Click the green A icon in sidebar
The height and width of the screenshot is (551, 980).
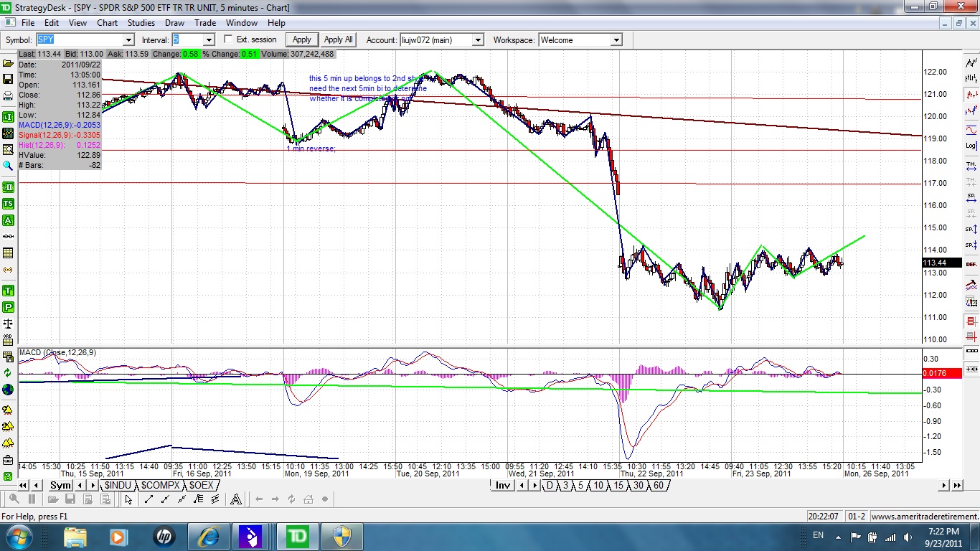coord(9,220)
